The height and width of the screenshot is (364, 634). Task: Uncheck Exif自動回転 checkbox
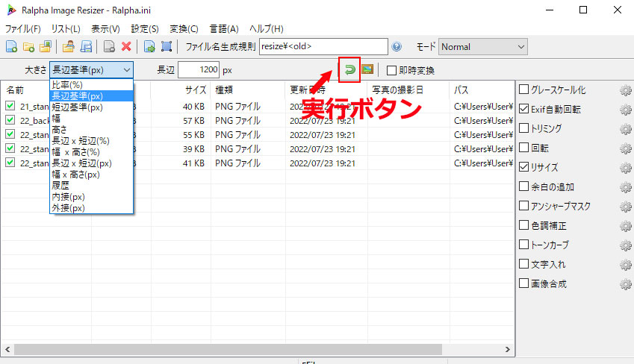(x=523, y=109)
